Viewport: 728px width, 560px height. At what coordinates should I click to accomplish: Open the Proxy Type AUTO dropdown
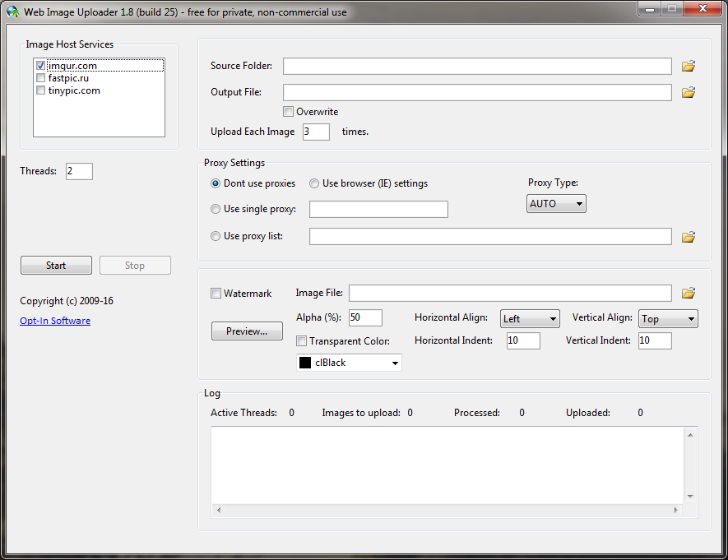pyautogui.click(x=556, y=204)
